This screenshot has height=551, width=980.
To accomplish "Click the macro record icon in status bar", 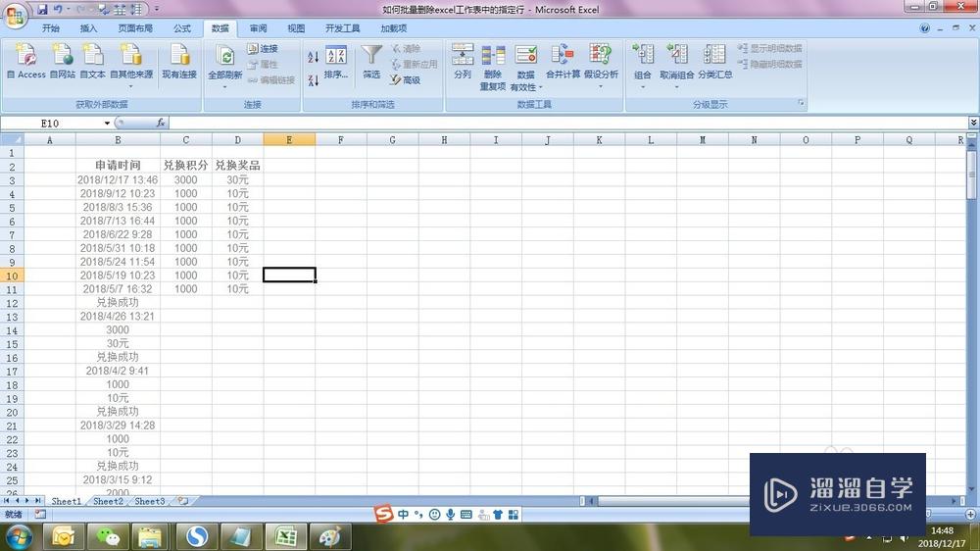I will 40,514.
